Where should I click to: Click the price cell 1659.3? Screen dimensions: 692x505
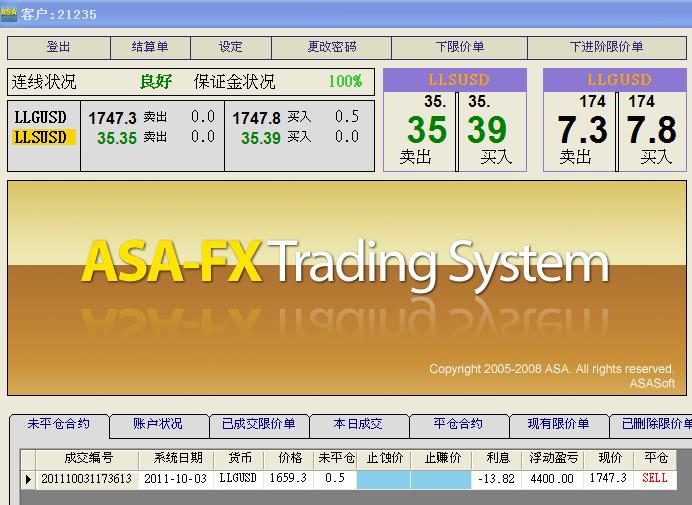click(289, 479)
